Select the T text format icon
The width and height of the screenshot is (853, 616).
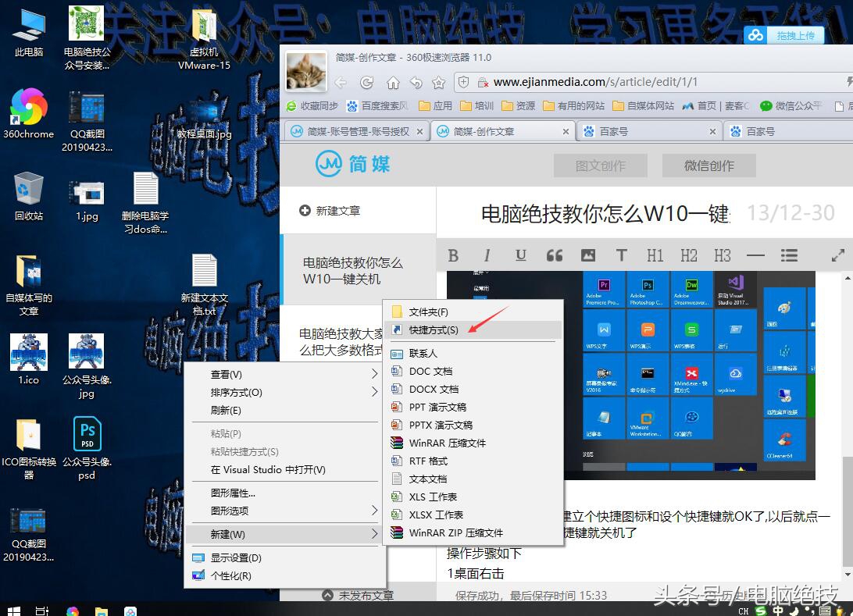[x=620, y=255]
